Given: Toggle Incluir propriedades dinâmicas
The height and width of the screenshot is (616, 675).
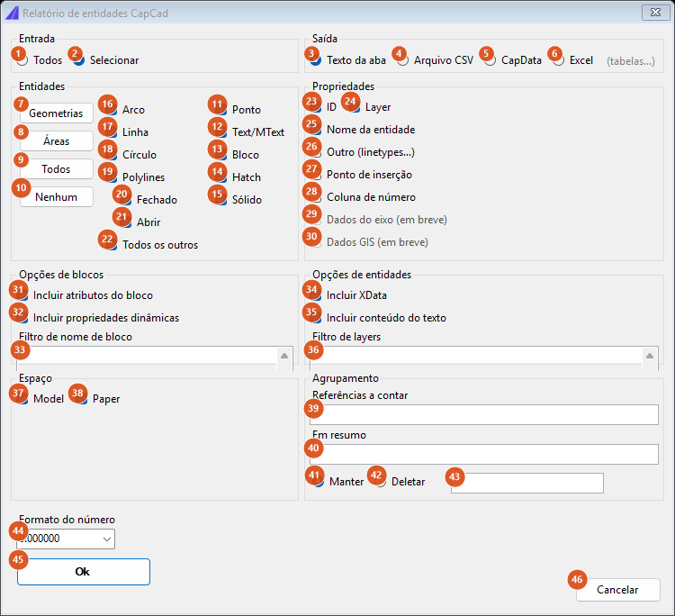Looking at the screenshot, I should click(22, 318).
